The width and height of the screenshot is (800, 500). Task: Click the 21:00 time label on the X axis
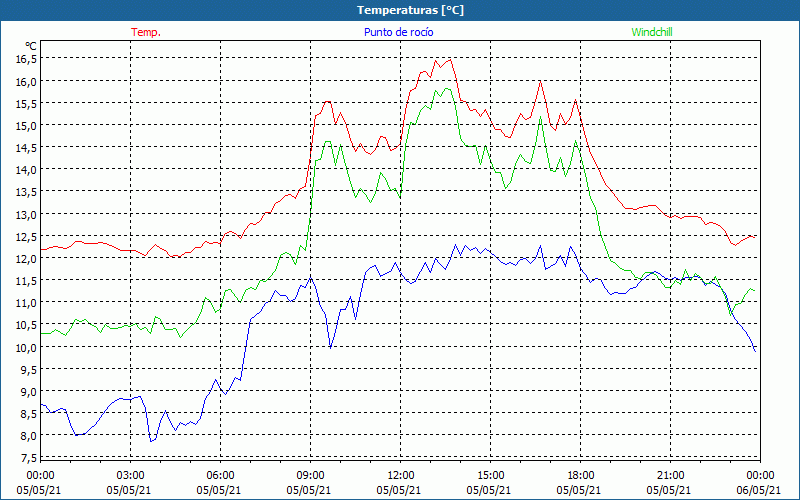tap(670, 476)
